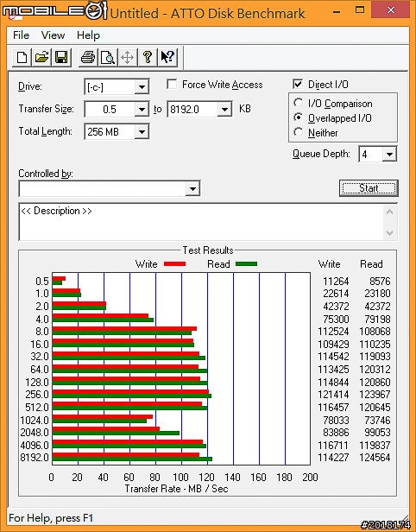Uncheck the Direct I/O checkbox
This screenshot has width=416, height=532.
pos(298,84)
